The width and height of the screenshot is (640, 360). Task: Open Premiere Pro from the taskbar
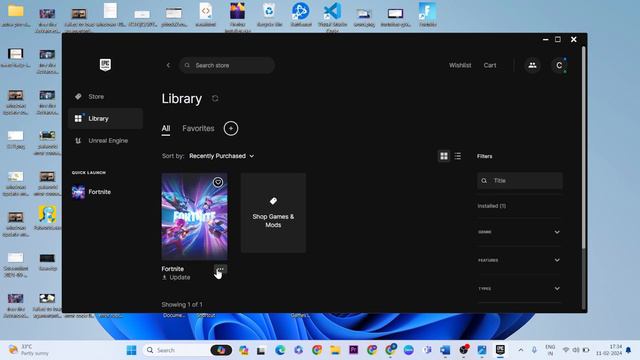pyautogui.click(x=353, y=350)
